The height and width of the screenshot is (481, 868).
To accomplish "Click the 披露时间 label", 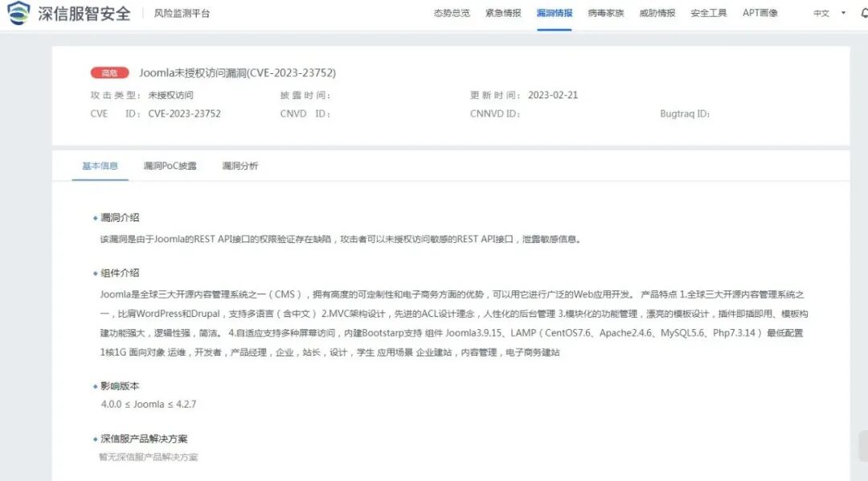I will tap(305, 95).
